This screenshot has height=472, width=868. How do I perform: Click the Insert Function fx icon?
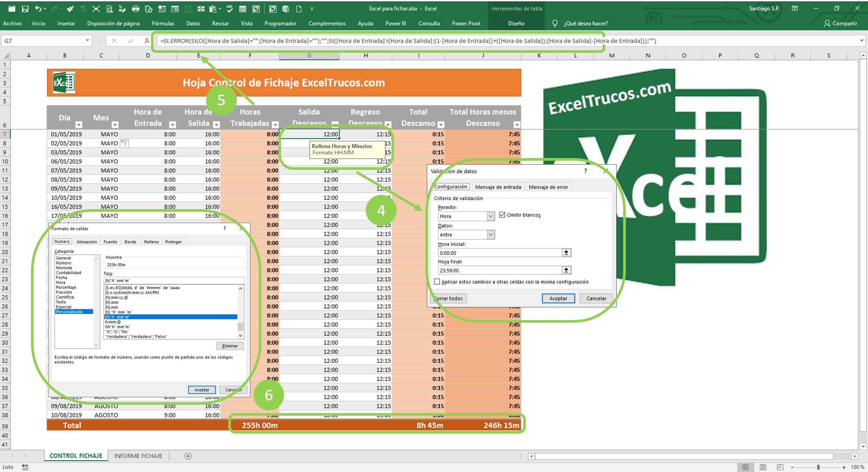(x=147, y=40)
